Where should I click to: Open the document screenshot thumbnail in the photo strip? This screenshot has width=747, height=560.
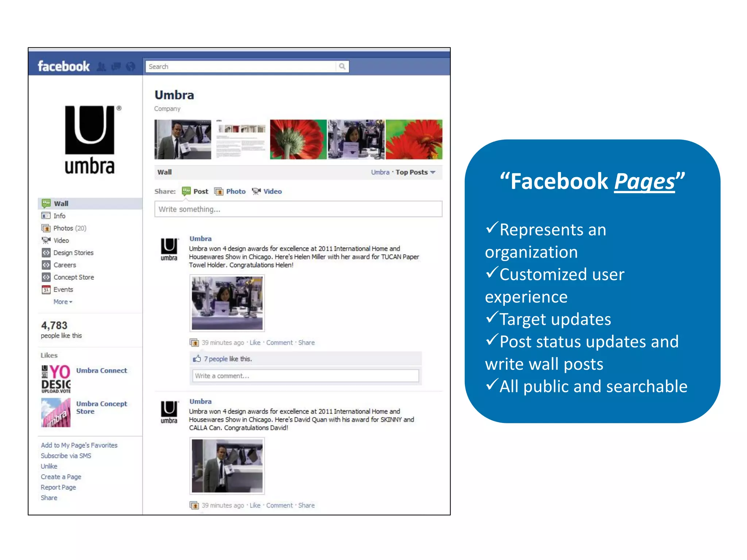[x=241, y=140]
